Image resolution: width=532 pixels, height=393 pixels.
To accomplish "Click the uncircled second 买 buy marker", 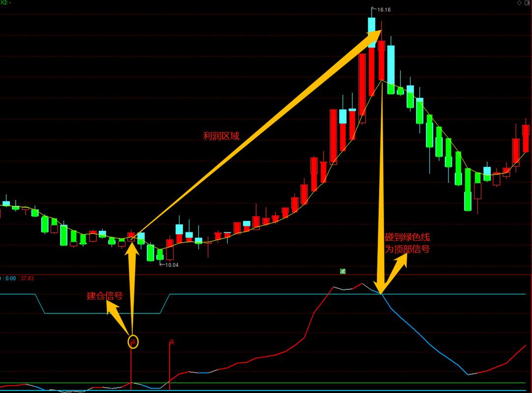I will click(172, 342).
